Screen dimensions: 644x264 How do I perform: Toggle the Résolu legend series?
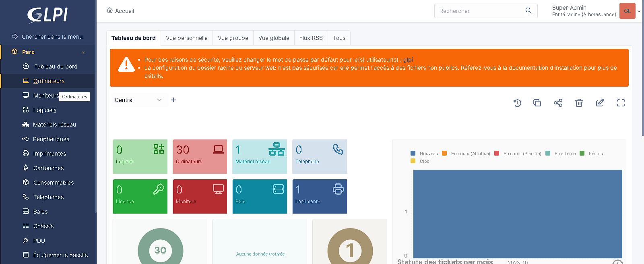(x=592, y=154)
